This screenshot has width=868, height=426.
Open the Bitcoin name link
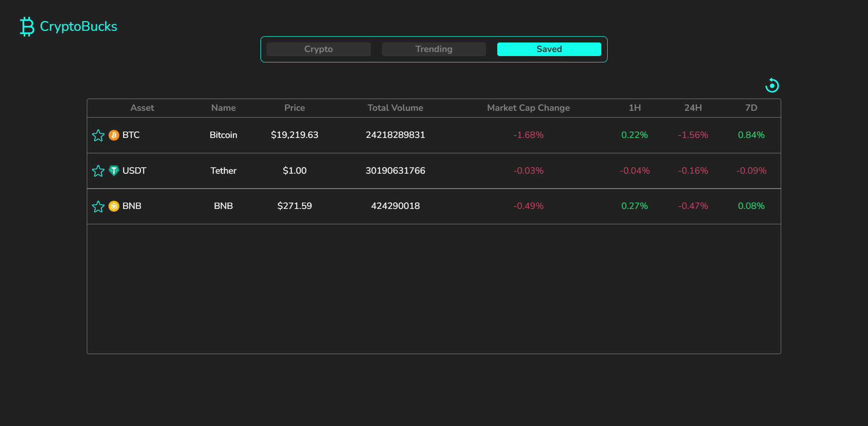[x=223, y=135]
